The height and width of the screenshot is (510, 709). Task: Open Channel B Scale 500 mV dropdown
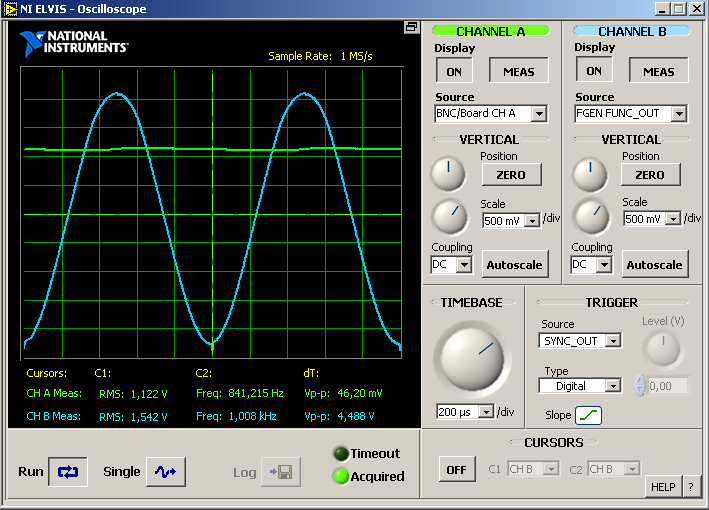(x=652, y=219)
